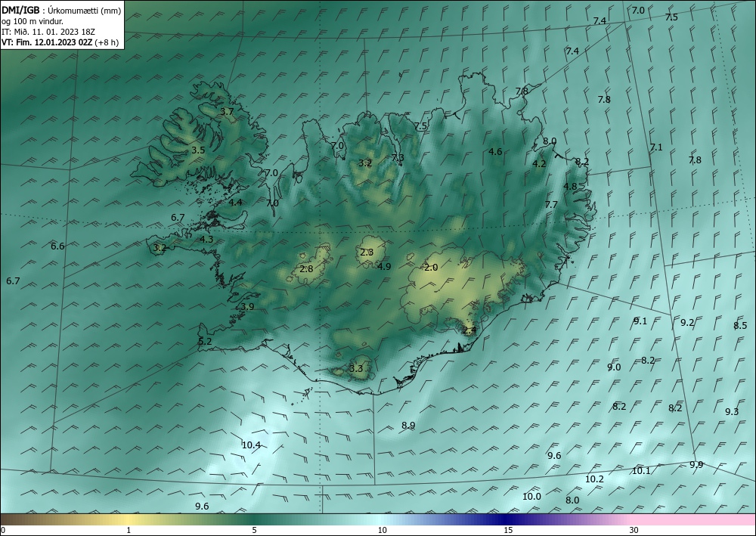This screenshot has width=756, height=536.
Task: Click the 'IT: Mið. 11. 01. 2023 18Z' line
Action: [x=48, y=32]
